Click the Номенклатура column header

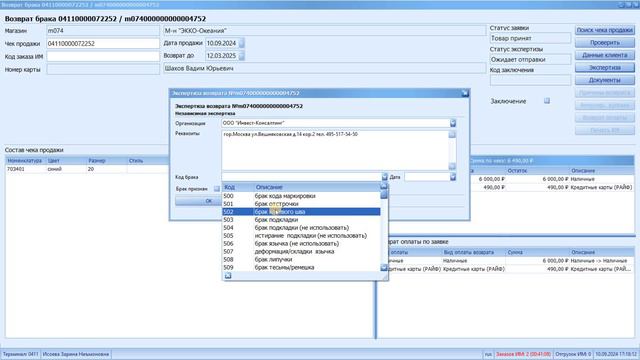[25, 161]
